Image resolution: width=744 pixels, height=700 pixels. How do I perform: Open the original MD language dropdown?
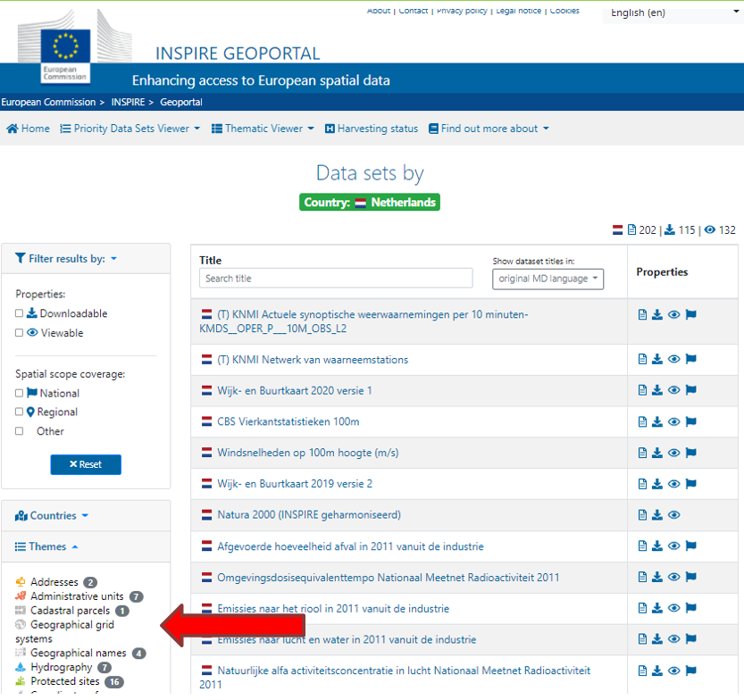coord(548,279)
